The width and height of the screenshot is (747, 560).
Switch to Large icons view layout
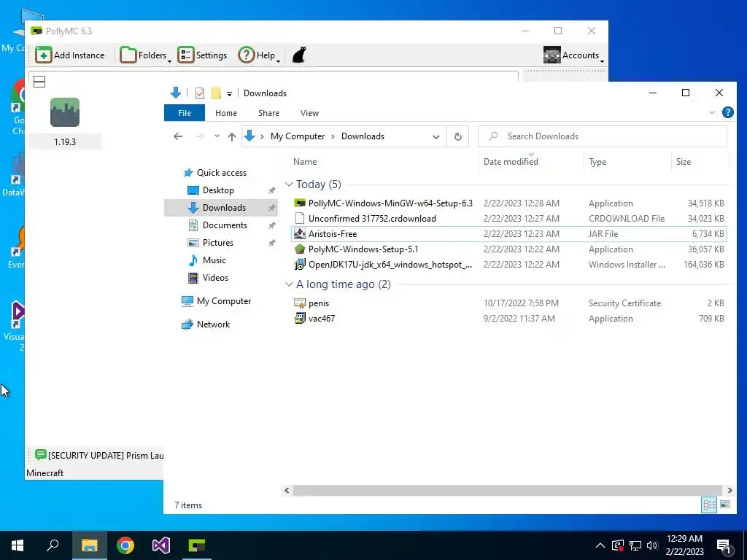pyautogui.click(x=725, y=505)
